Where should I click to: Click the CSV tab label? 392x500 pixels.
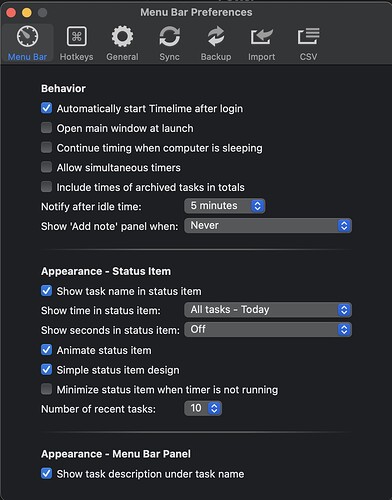308,57
